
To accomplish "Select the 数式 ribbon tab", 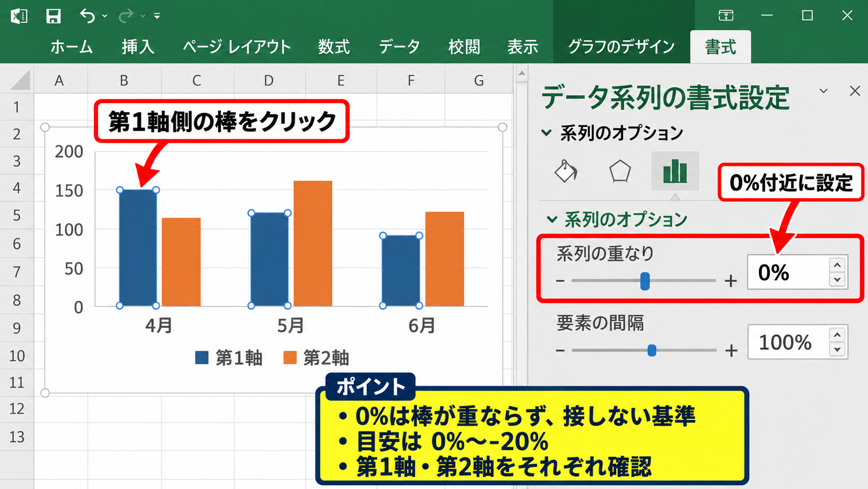I will (x=334, y=47).
